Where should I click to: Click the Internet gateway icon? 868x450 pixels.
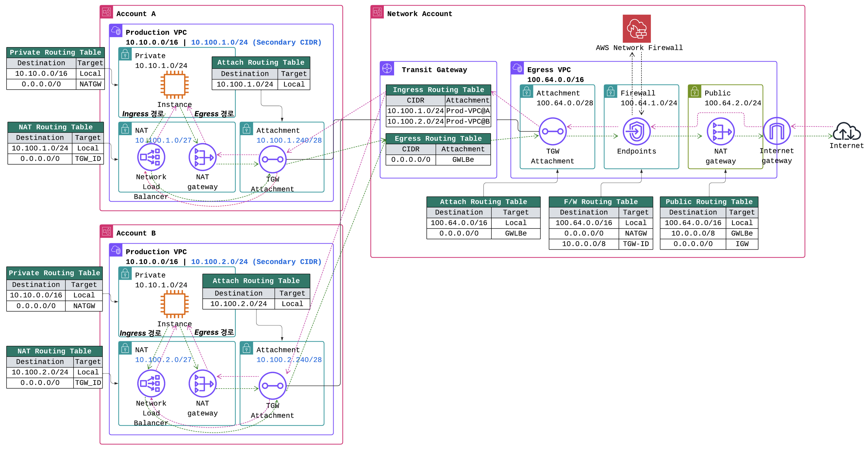point(776,131)
